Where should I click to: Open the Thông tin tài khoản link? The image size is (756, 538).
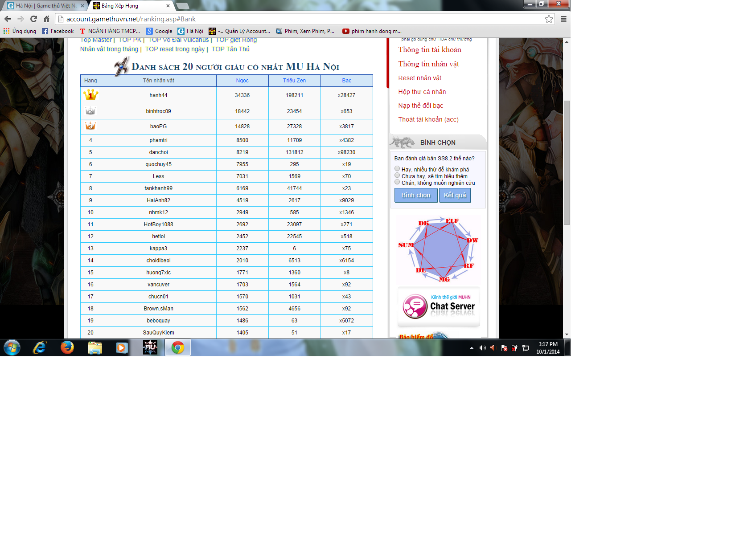click(430, 49)
